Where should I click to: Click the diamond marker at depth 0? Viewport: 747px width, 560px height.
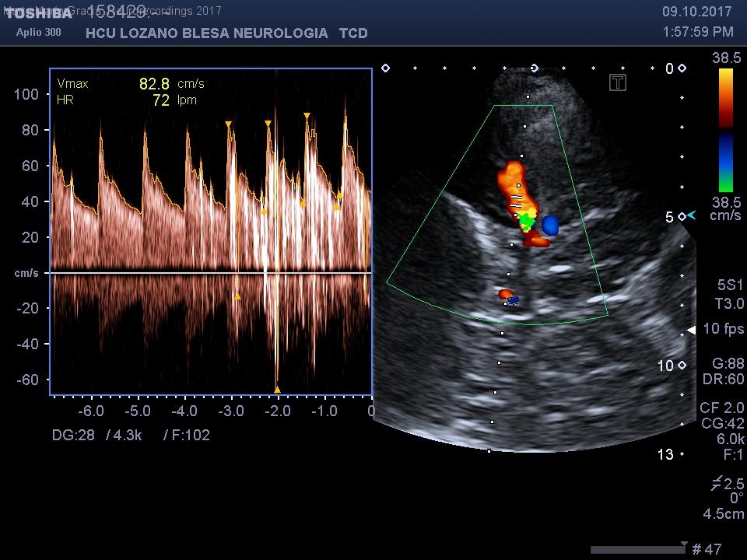682,68
